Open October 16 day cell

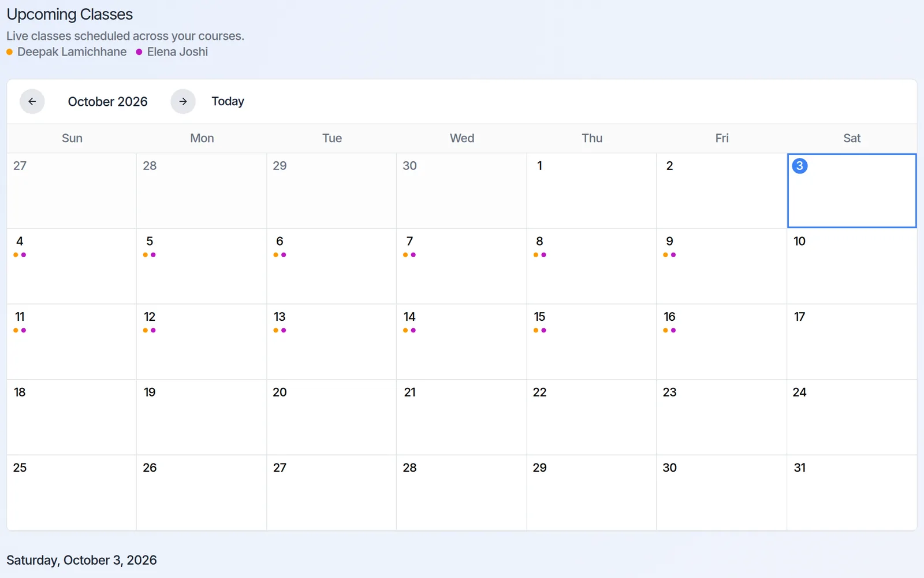click(x=721, y=342)
